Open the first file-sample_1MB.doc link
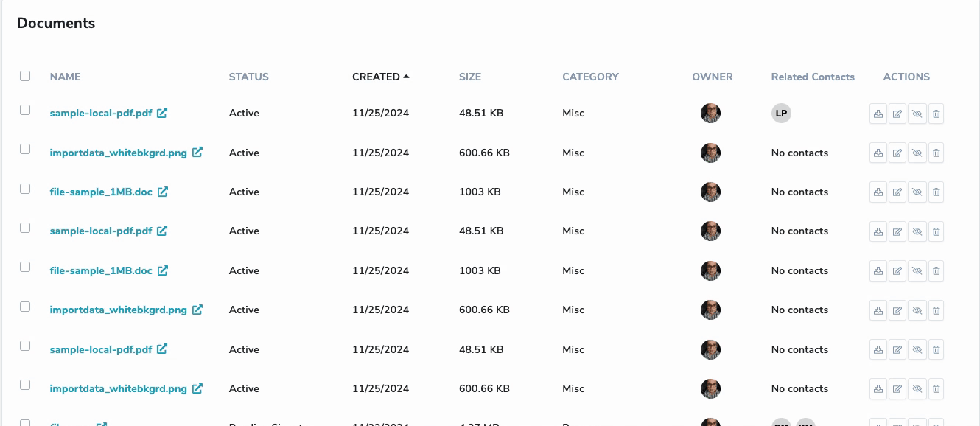 tap(101, 192)
